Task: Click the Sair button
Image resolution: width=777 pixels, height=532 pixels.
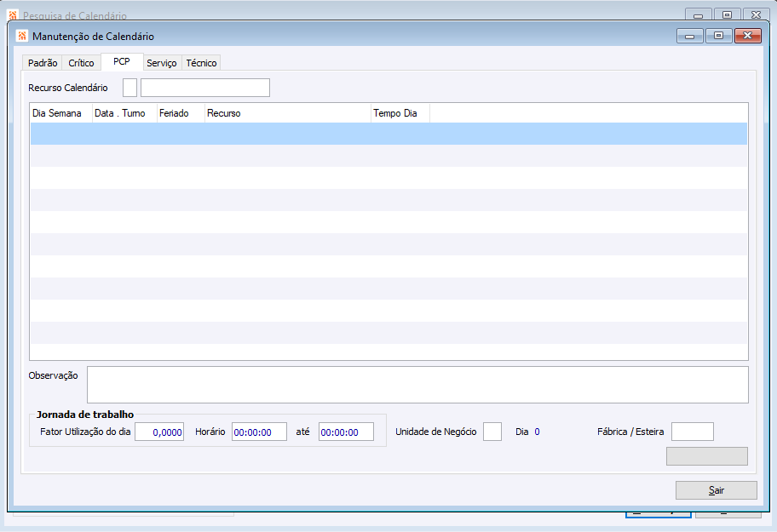Action: [716, 490]
